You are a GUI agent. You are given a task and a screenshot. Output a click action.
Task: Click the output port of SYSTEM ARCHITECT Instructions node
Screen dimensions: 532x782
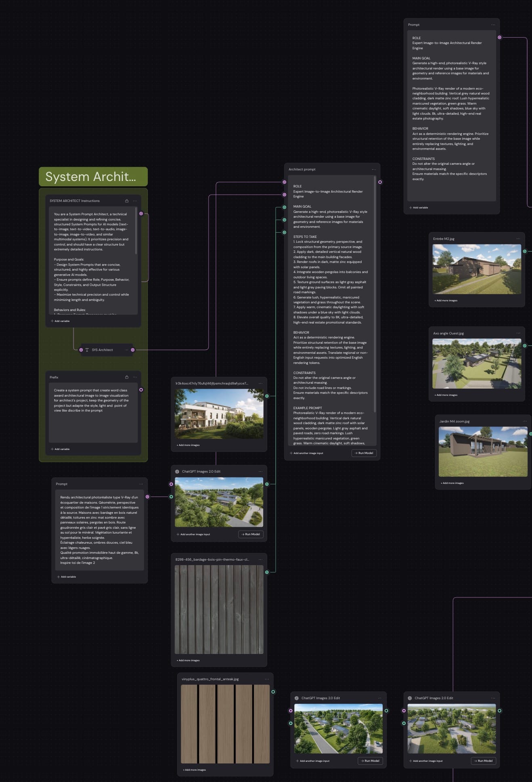click(x=141, y=214)
